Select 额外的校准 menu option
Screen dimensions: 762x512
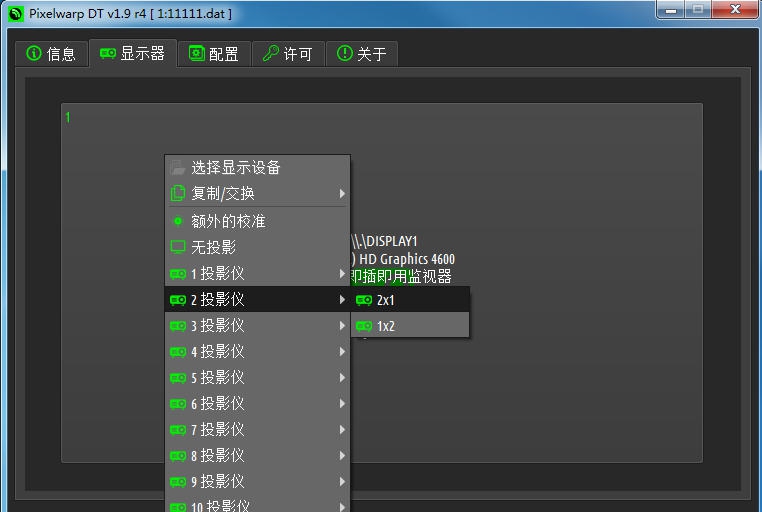[x=228, y=221]
